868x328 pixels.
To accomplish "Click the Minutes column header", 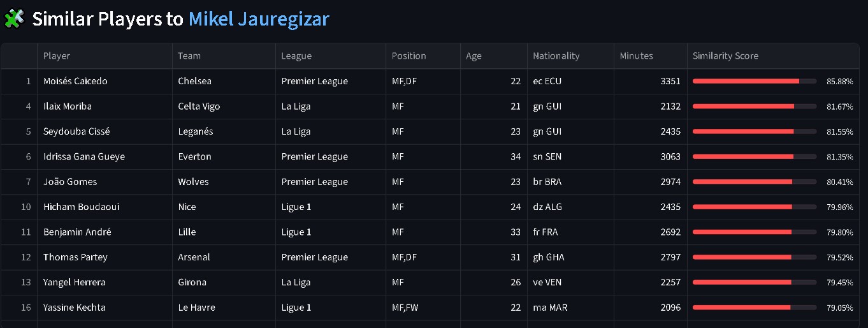I will 651,56.
